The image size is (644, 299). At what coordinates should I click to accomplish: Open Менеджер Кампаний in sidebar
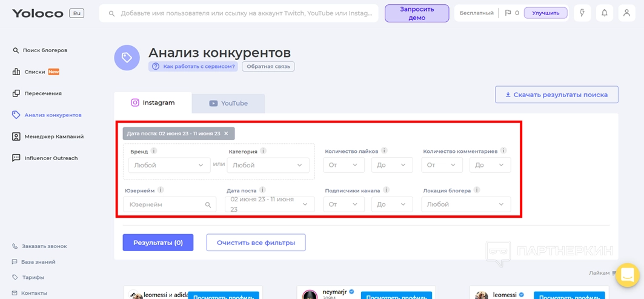pos(48,136)
